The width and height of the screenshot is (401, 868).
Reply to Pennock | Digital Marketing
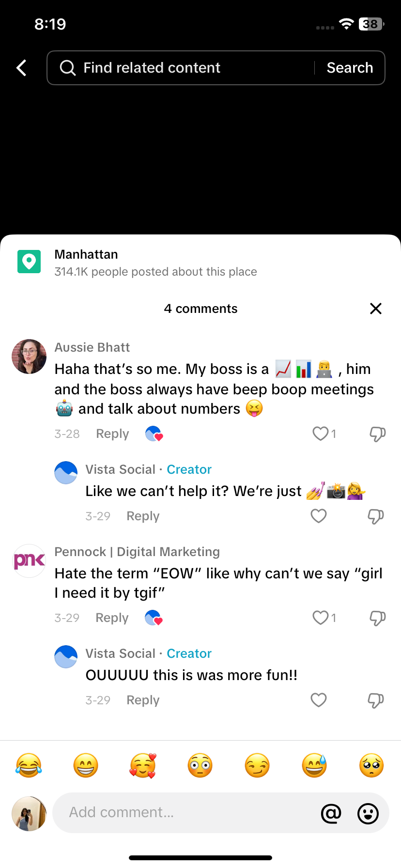point(111,618)
